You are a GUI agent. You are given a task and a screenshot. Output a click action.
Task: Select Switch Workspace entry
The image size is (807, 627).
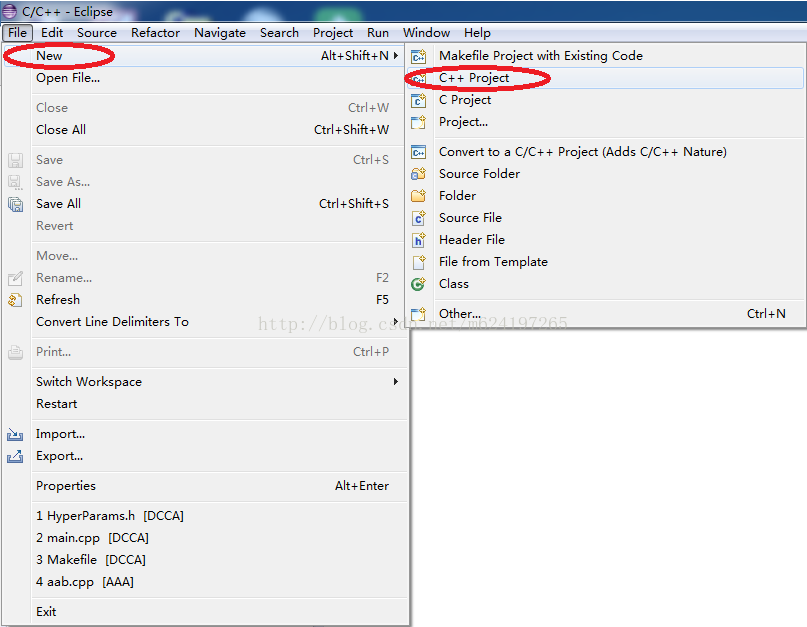[205, 382]
